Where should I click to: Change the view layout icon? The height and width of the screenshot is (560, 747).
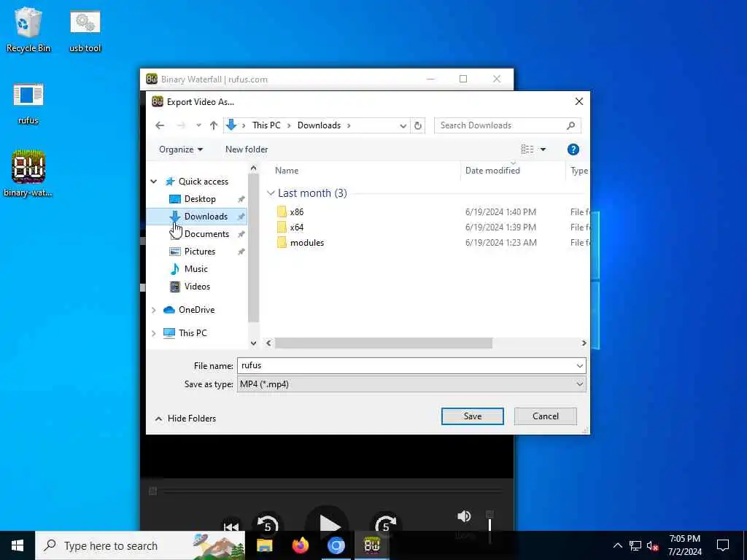[x=527, y=149]
